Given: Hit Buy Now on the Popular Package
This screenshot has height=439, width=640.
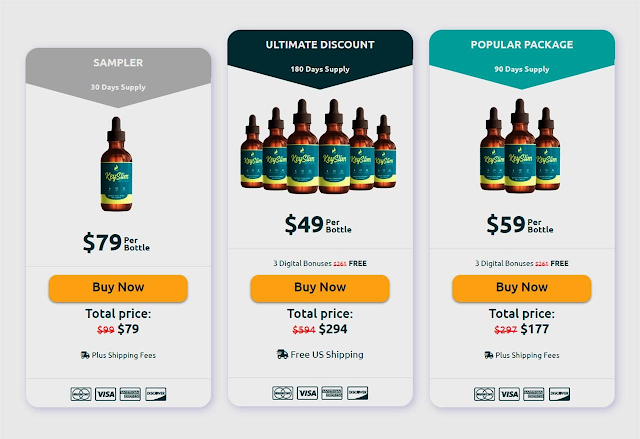Looking at the screenshot, I should point(521,288).
